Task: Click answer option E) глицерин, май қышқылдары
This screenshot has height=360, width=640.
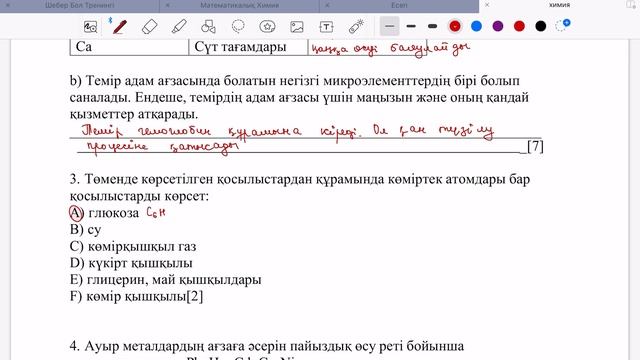Action: pyautogui.click(x=165, y=280)
